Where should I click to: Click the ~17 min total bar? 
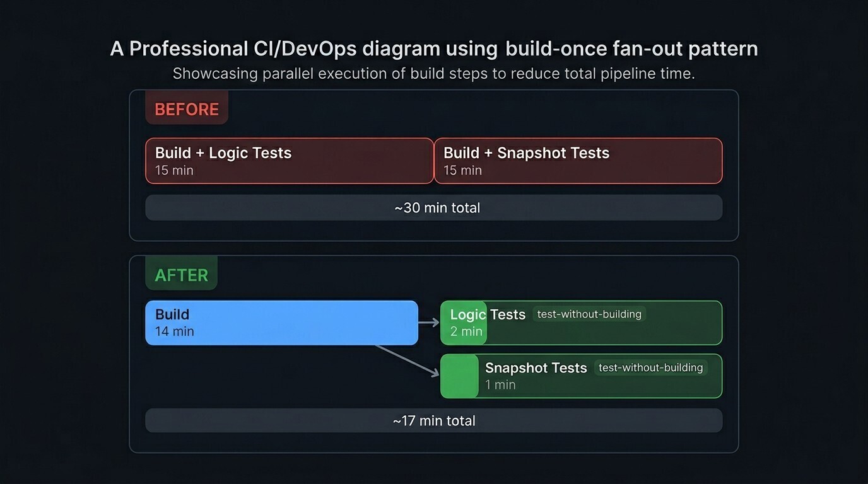434,420
